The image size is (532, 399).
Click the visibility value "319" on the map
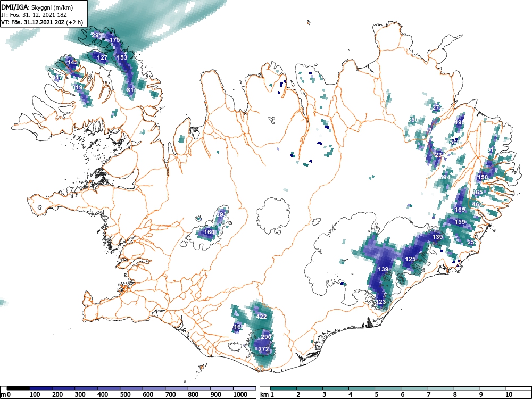coord(78,88)
